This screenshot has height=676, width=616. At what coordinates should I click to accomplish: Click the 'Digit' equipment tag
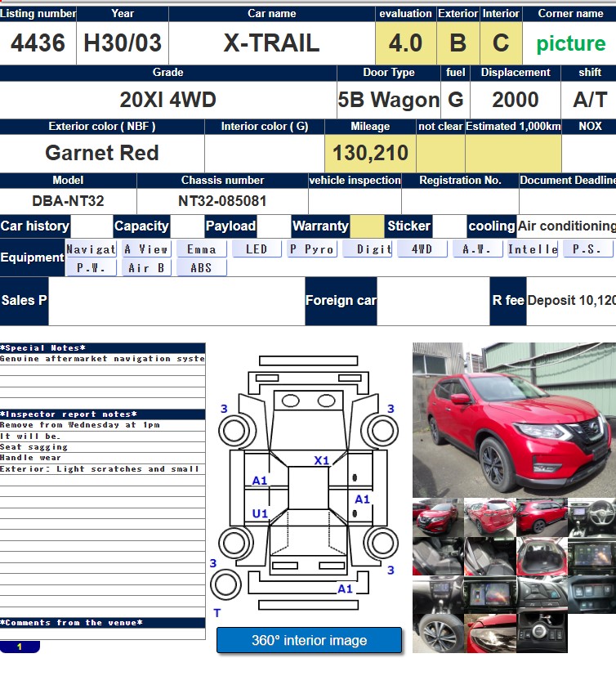pyautogui.click(x=368, y=249)
